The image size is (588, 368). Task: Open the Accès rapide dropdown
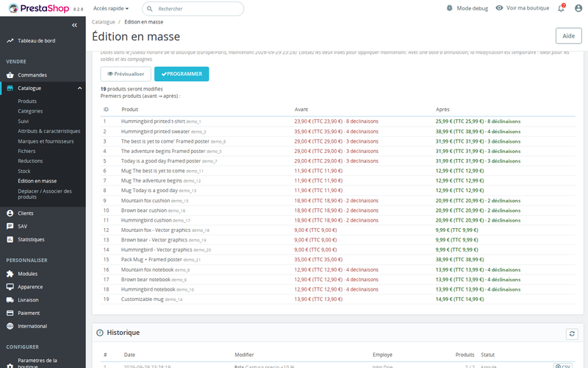(x=111, y=8)
